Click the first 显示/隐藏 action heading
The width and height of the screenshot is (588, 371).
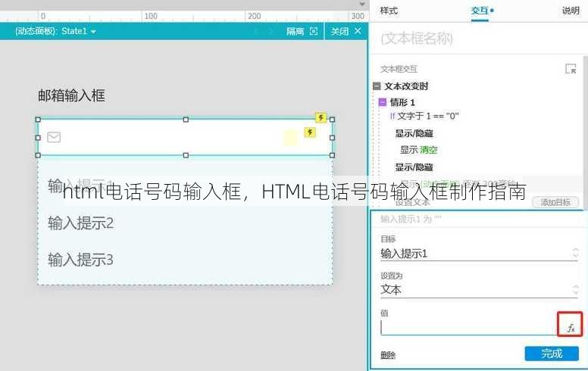pyautogui.click(x=414, y=133)
